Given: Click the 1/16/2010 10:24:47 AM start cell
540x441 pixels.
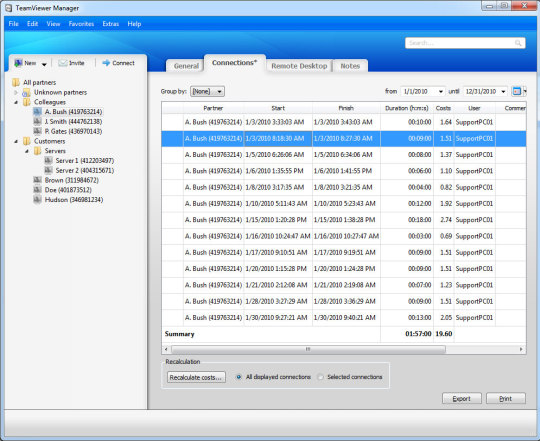Looking at the screenshot, I should tap(278, 236).
